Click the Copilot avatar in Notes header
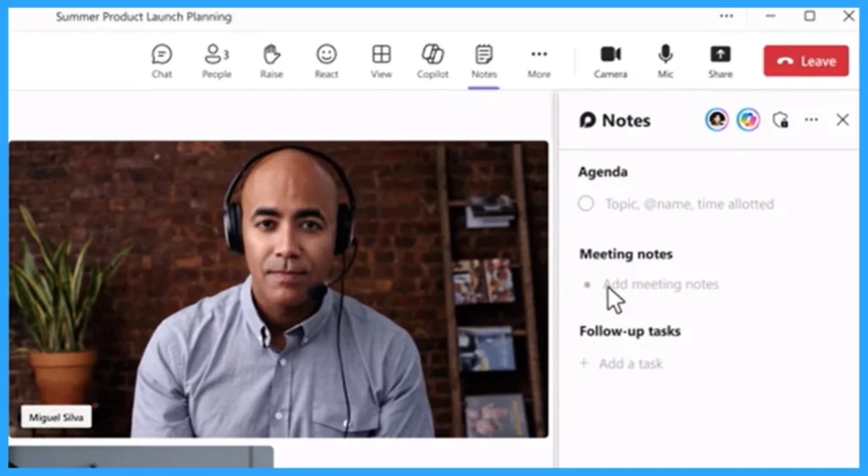 [x=748, y=119]
